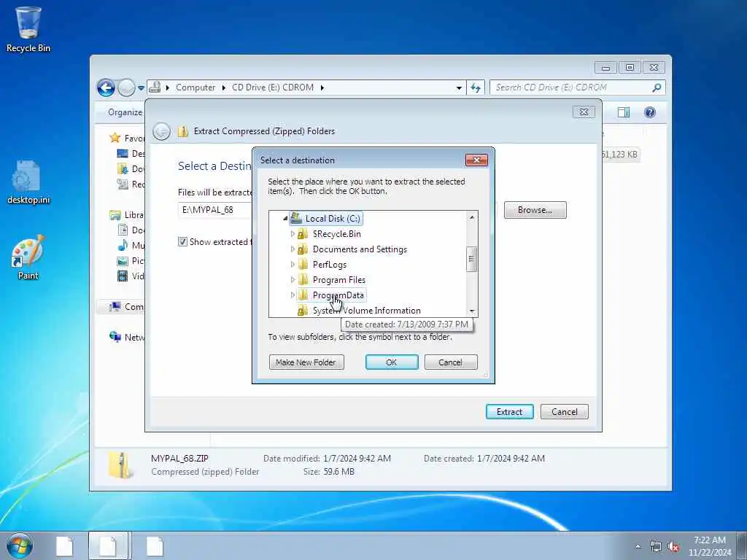Close the Select a destination dialog

point(476,160)
